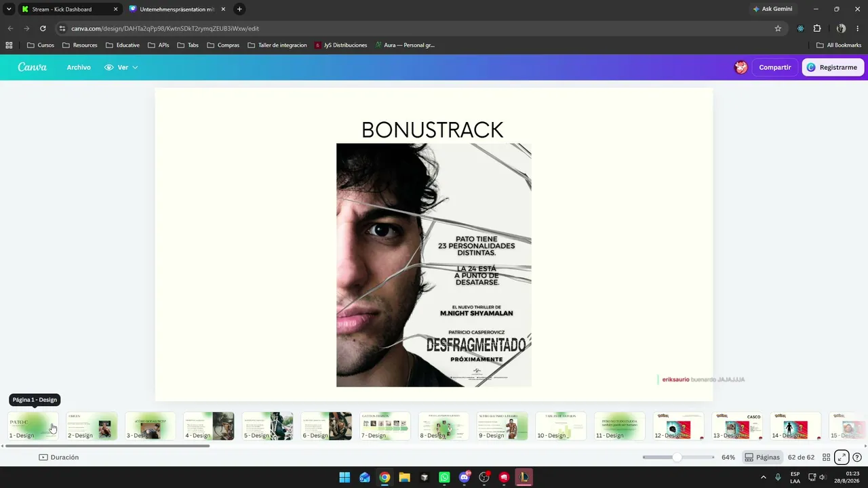Open the help question mark icon
868x488 pixels.
tap(857, 457)
